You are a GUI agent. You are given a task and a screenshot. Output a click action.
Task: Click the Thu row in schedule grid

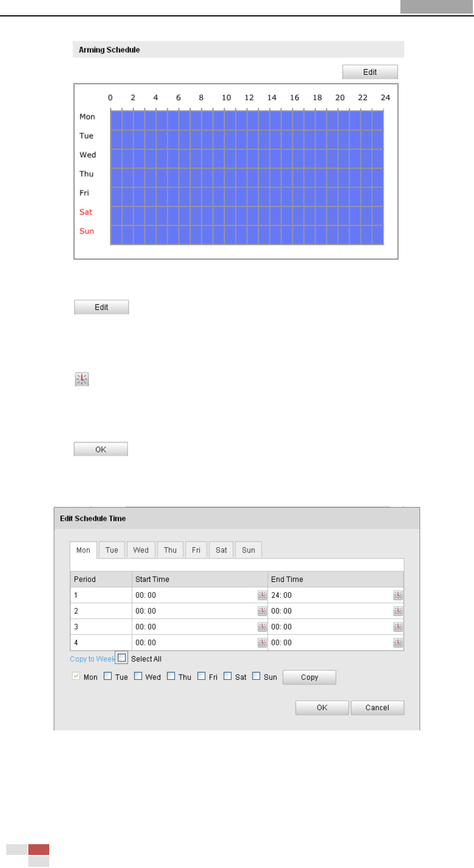[x=247, y=178]
